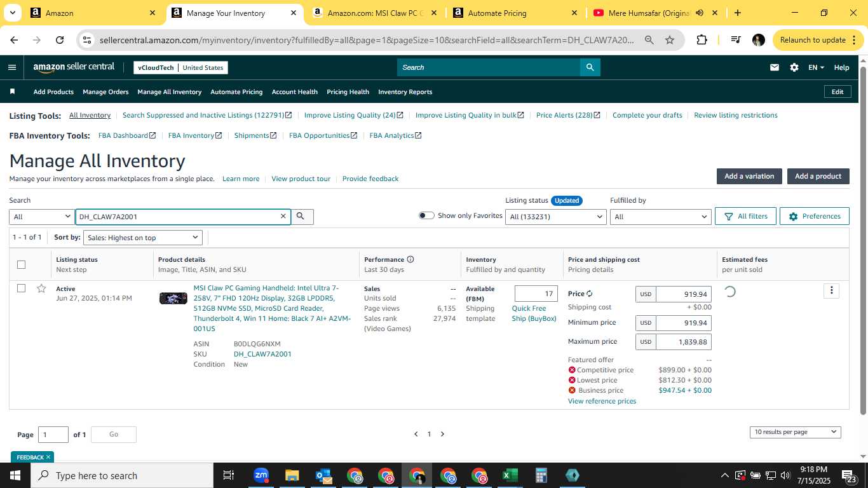868x488 pixels.
Task: Open FBA Dashboard link
Action: tap(127, 135)
